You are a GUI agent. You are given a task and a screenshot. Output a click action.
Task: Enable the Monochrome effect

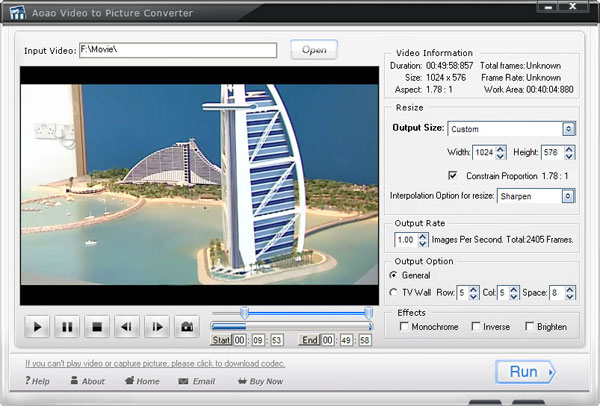[x=404, y=326]
